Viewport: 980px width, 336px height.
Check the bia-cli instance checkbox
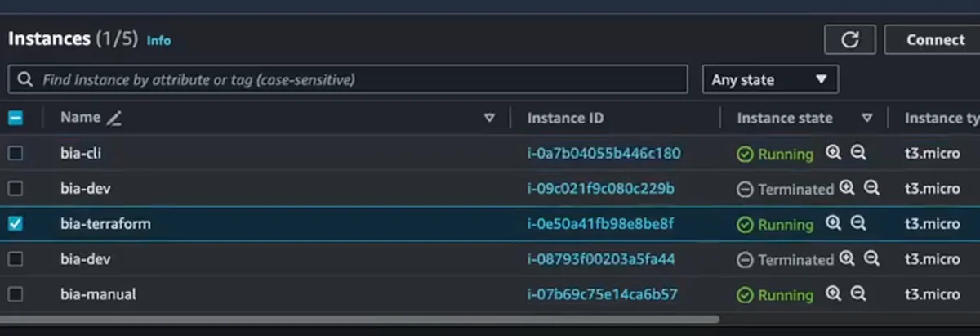pyautogui.click(x=16, y=153)
